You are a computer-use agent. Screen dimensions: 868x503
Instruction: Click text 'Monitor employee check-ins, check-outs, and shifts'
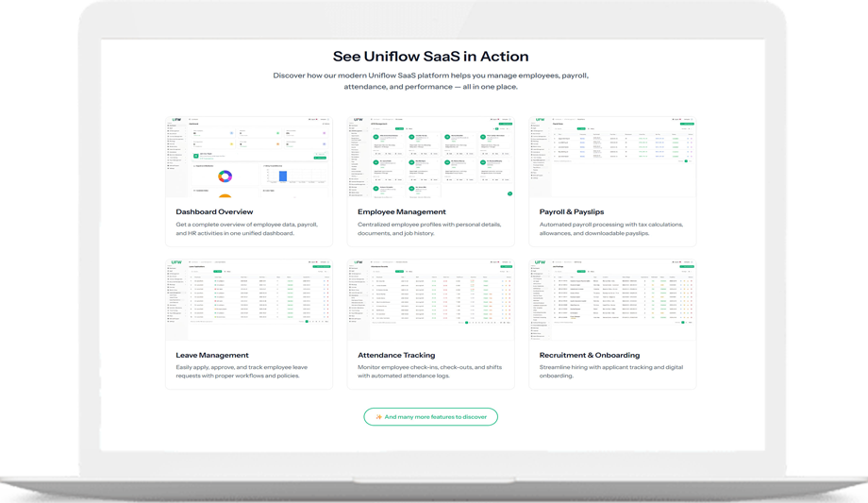click(429, 367)
